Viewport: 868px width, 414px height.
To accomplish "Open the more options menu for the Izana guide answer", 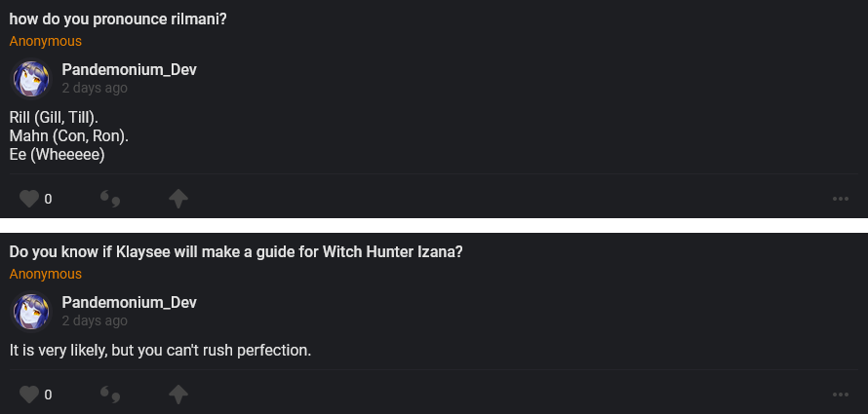I will coord(841,395).
